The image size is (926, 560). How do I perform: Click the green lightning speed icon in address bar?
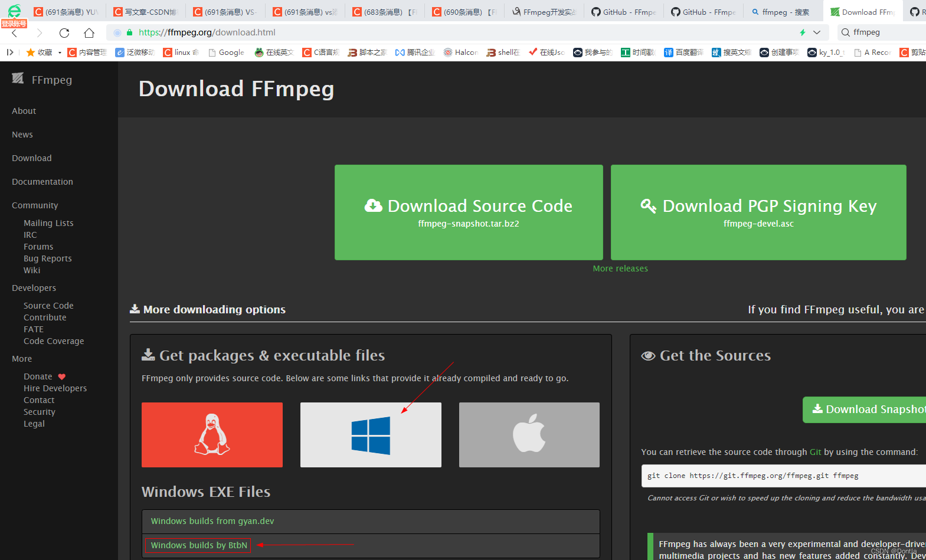pyautogui.click(x=802, y=32)
